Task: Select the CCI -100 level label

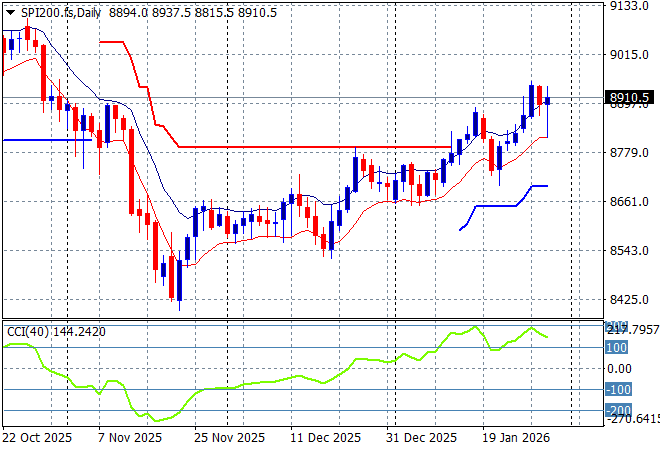Action: [x=618, y=389]
